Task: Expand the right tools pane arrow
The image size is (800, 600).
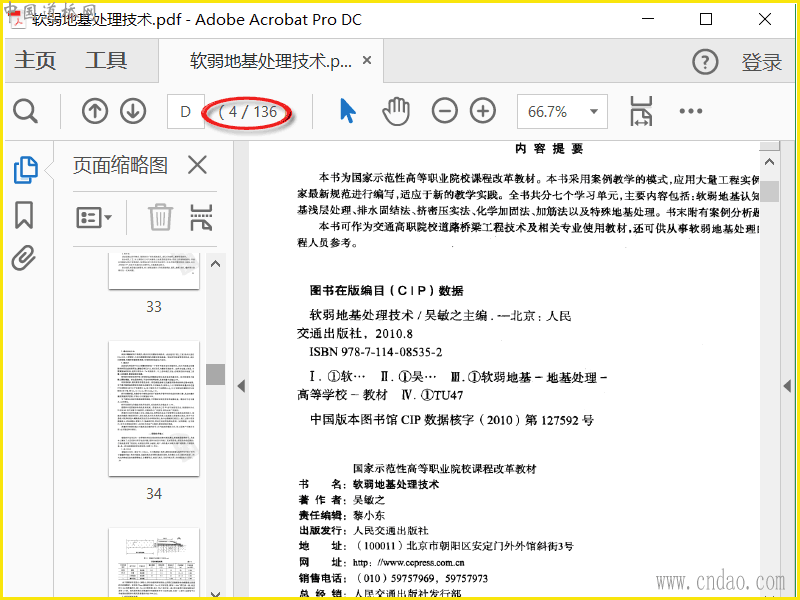Action: tap(787, 386)
